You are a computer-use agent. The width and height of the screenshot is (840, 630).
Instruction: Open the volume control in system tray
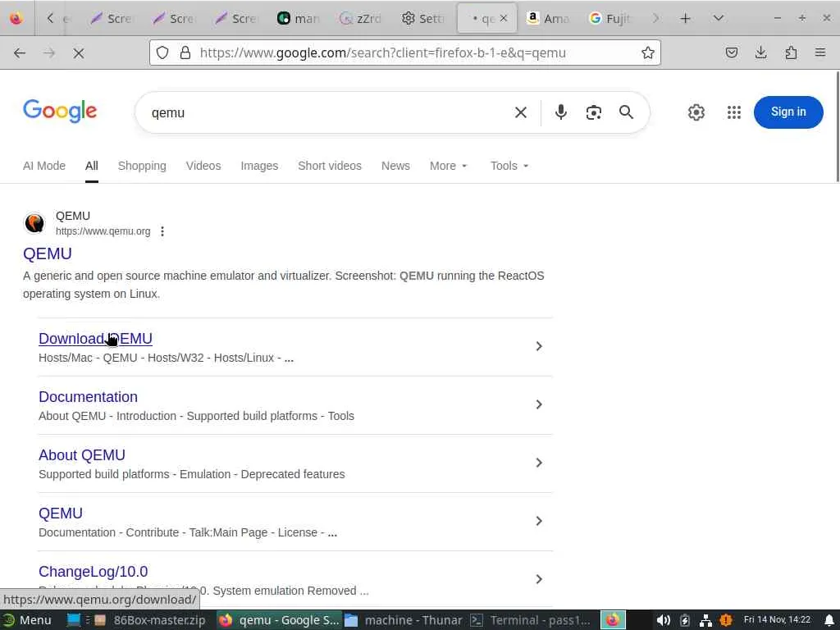point(663,620)
